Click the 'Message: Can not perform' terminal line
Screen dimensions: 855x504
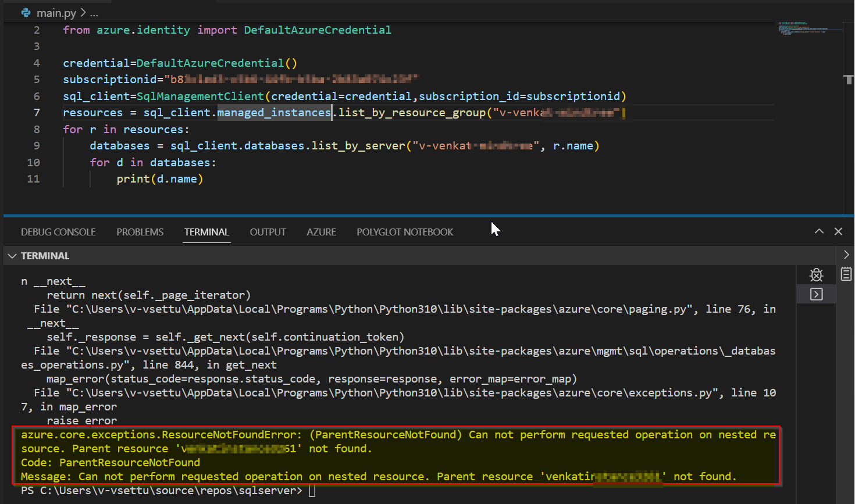379,476
